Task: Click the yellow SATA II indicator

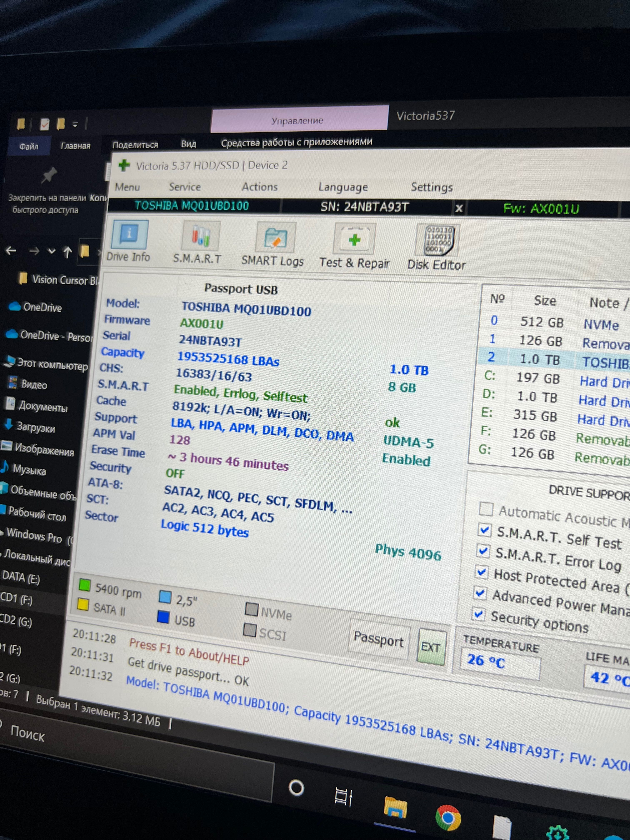Action: [83, 604]
